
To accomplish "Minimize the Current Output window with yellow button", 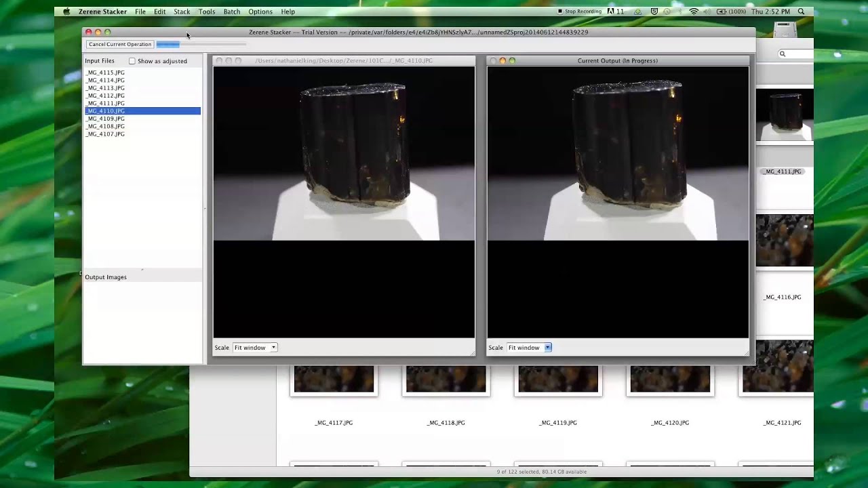I will [502, 61].
